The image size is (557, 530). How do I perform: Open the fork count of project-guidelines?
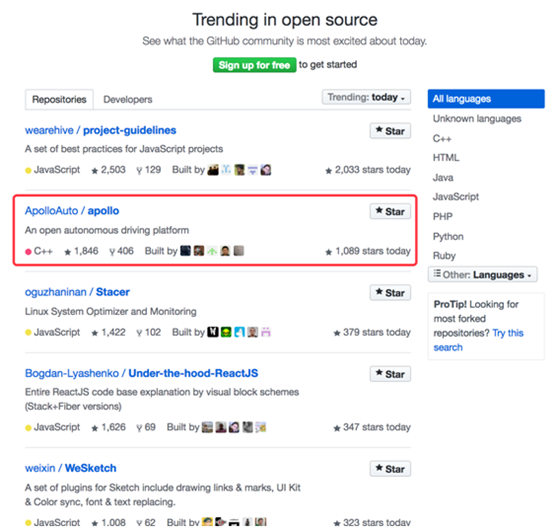[148, 170]
